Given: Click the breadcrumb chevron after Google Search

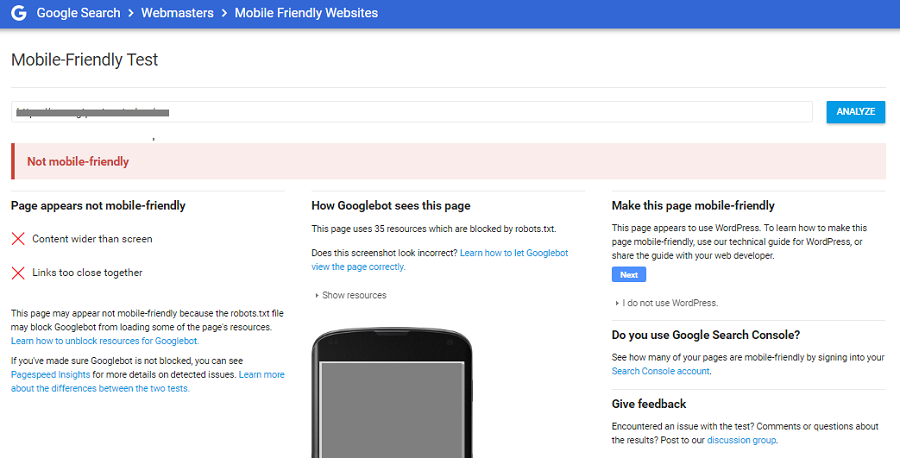Looking at the screenshot, I should [131, 13].
